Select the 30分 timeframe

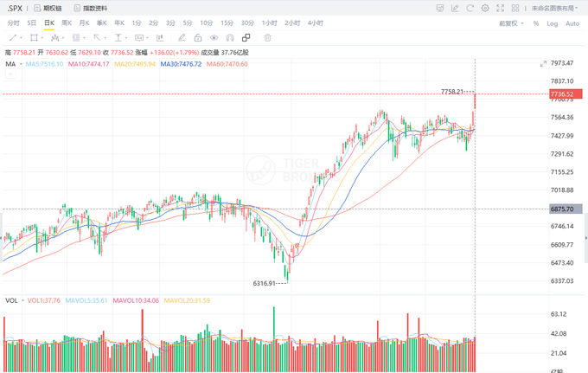(x=247, y=23)
